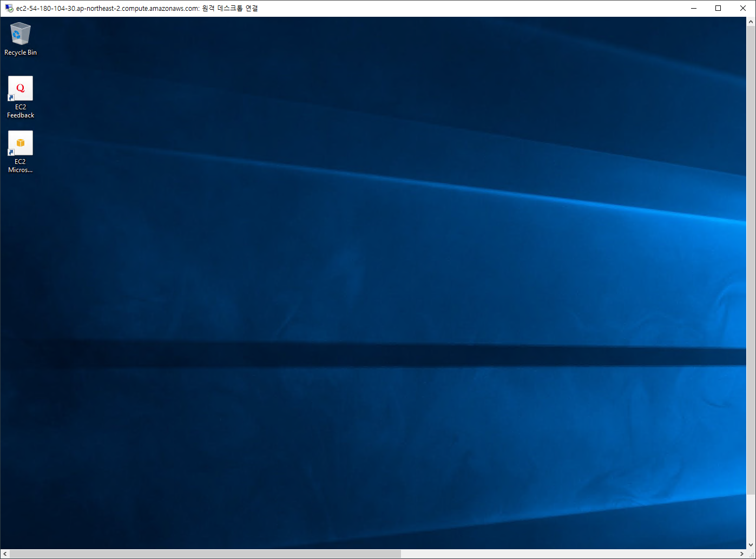Screen dimensions: 756x559
Task: Maximize the Remote Desktop window
Action: tap(718, 8)
